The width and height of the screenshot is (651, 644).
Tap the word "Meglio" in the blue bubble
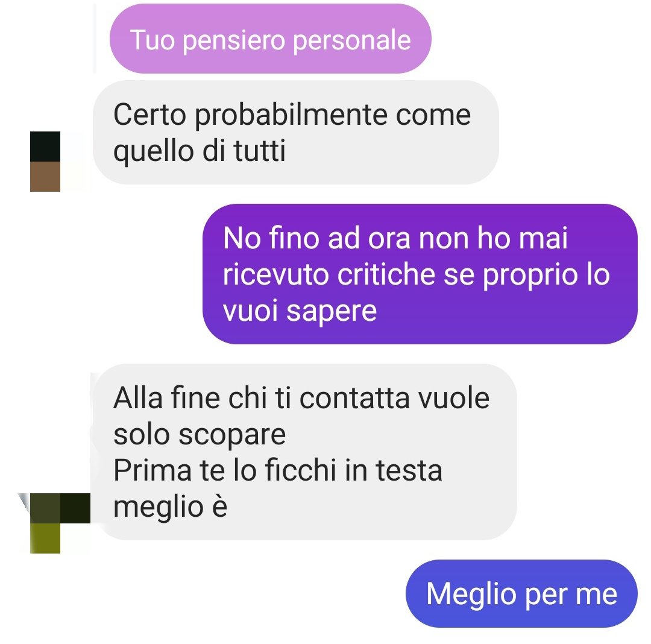point(471,594)
